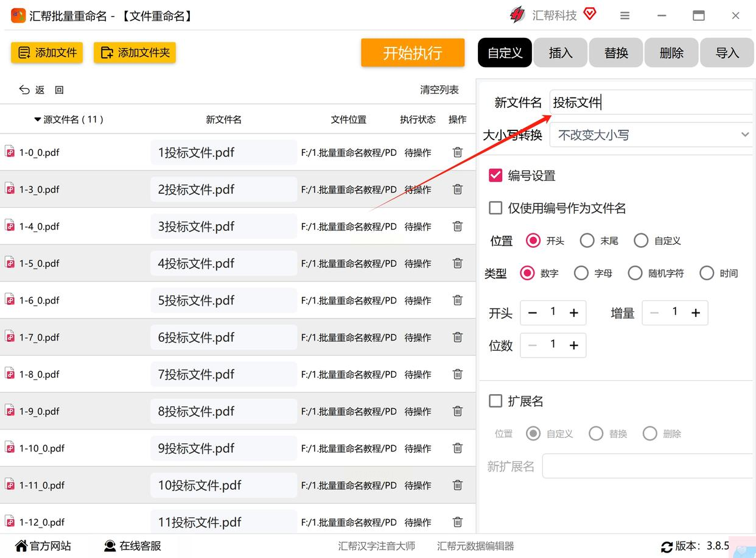
Task: Select 删除 extension radio button
Action: click(x=650, y=434)
